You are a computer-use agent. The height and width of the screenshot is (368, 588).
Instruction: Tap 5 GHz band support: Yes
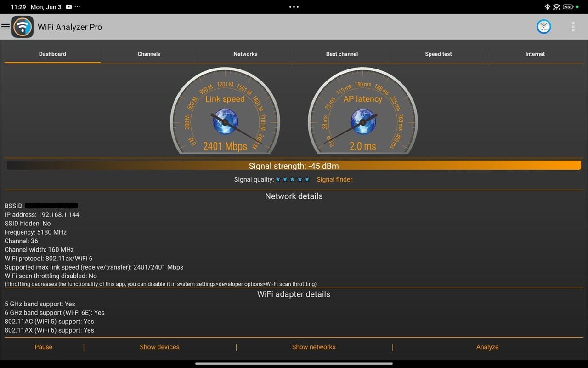(40, 304)
